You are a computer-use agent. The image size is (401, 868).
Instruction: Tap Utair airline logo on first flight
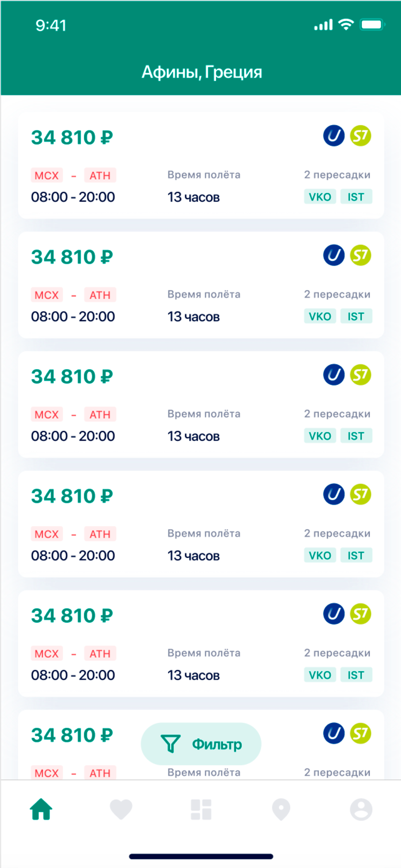pyautogui.click(x=334, y=136)
